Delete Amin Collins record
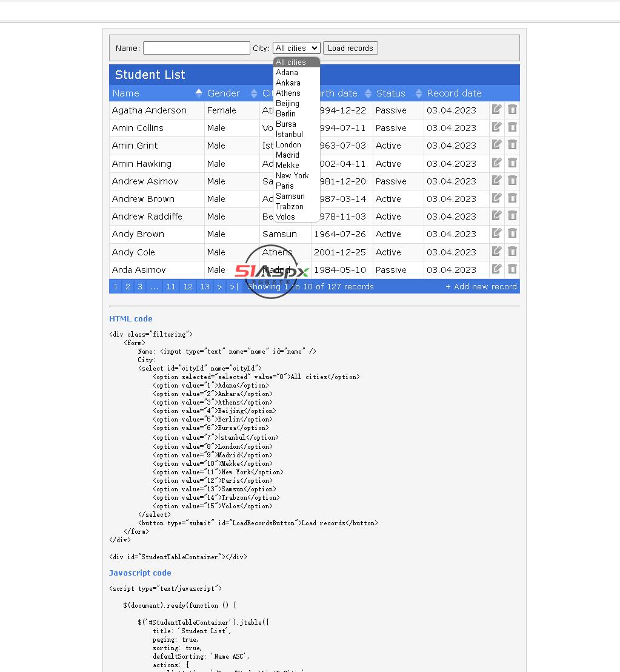The height and width of the screenshot is (672, 620). coord(512,127)
